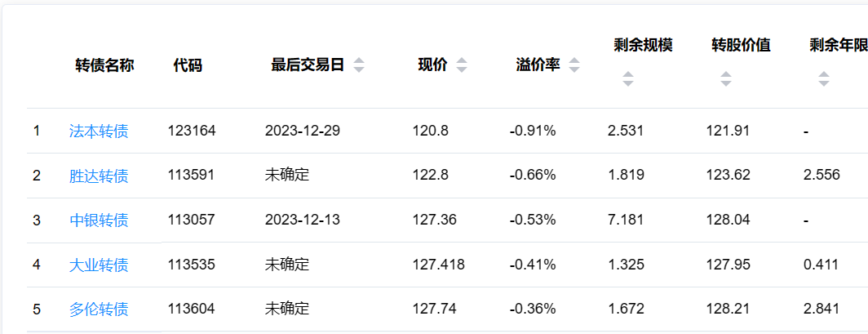Image resolution: width=868 pixels, height=334 pixels.
Task: Click the 溢价率 column header text
Action: pos(538,65)
